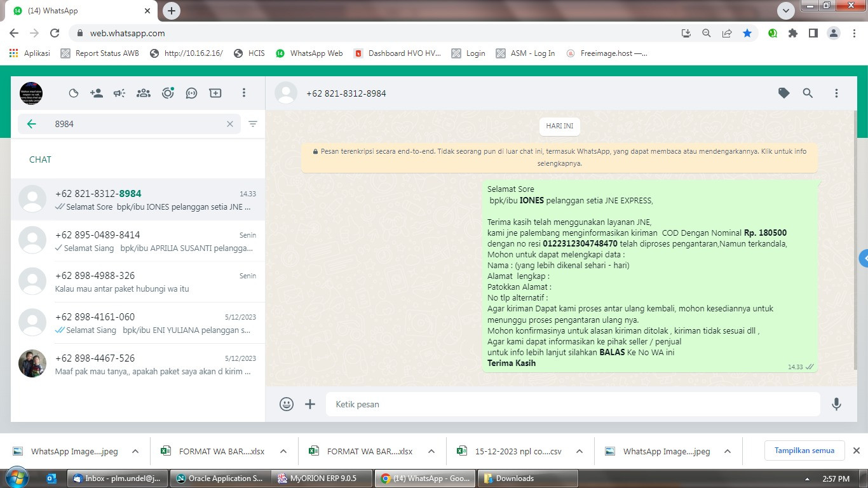Click the label tag icon in chat header
This screenshot has height=488, width=868.
pos(784,93)
